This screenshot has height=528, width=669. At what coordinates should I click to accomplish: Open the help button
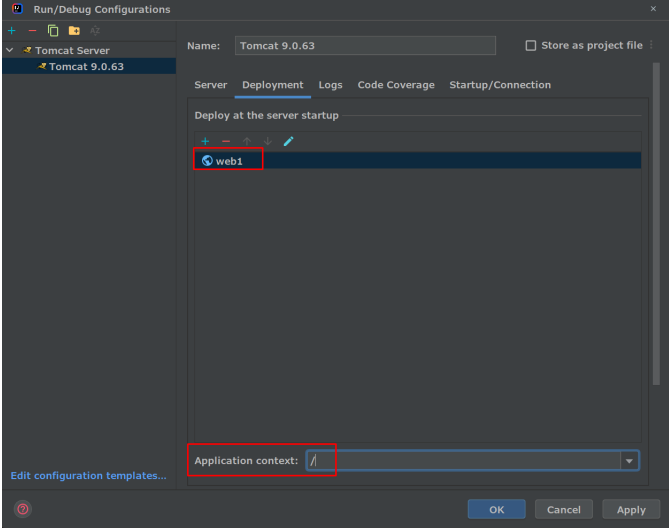(23, 509)
